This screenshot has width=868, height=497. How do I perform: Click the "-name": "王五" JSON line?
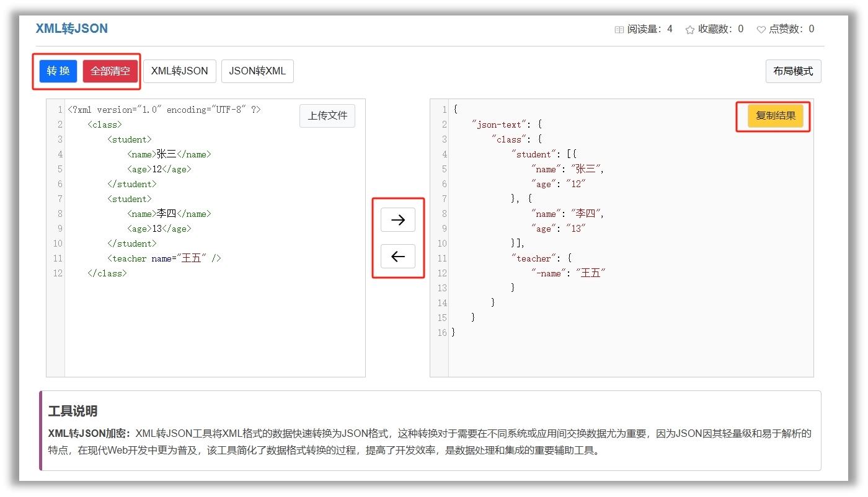pyautogui.click(x=568, y=273)
